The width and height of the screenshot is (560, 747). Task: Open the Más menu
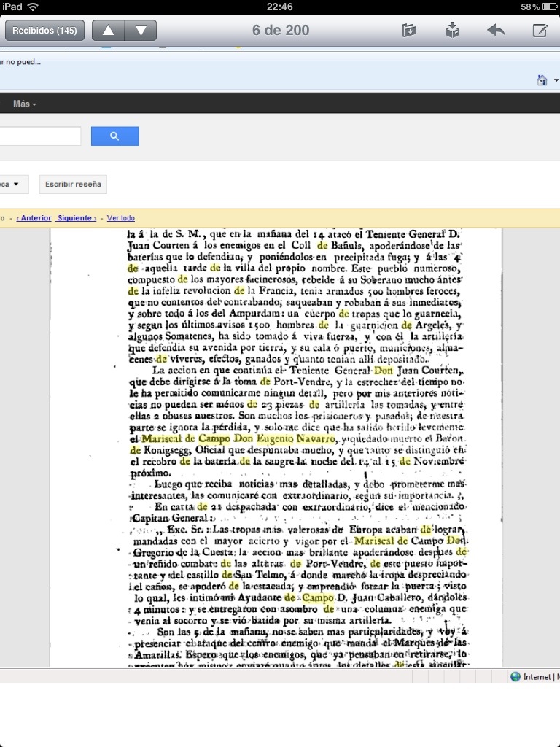24,104
